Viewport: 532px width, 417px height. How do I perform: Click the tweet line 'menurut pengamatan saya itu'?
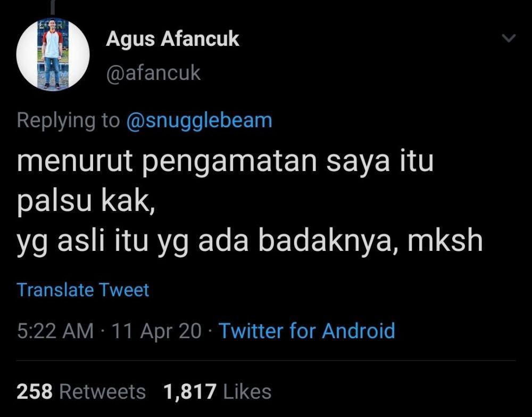pos(225,162)
